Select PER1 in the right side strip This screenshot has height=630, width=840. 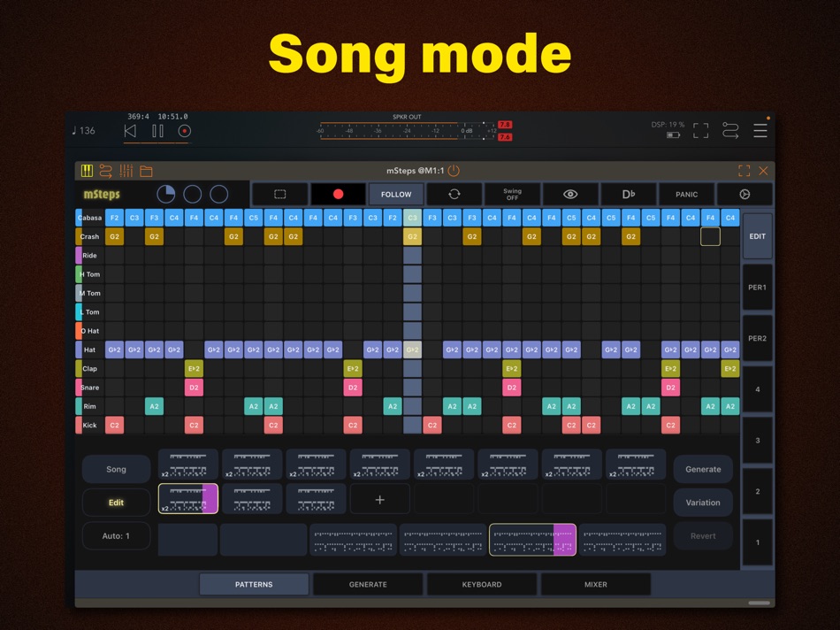tap(758, 288)
